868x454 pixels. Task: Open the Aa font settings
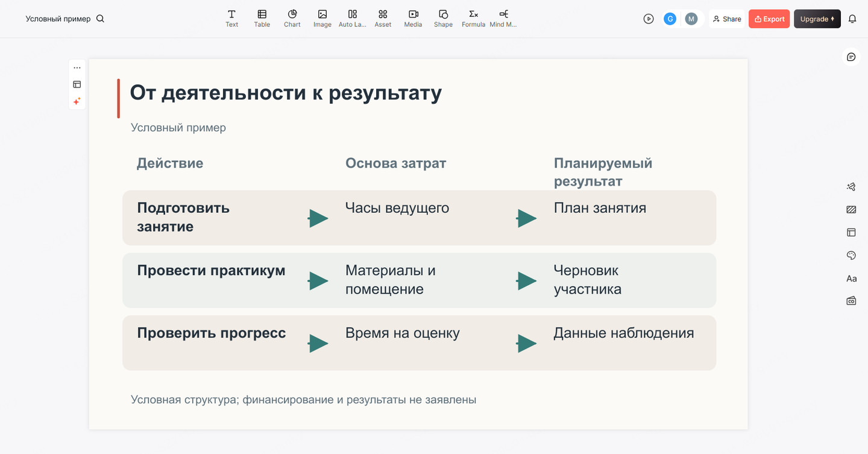[851, 279]
